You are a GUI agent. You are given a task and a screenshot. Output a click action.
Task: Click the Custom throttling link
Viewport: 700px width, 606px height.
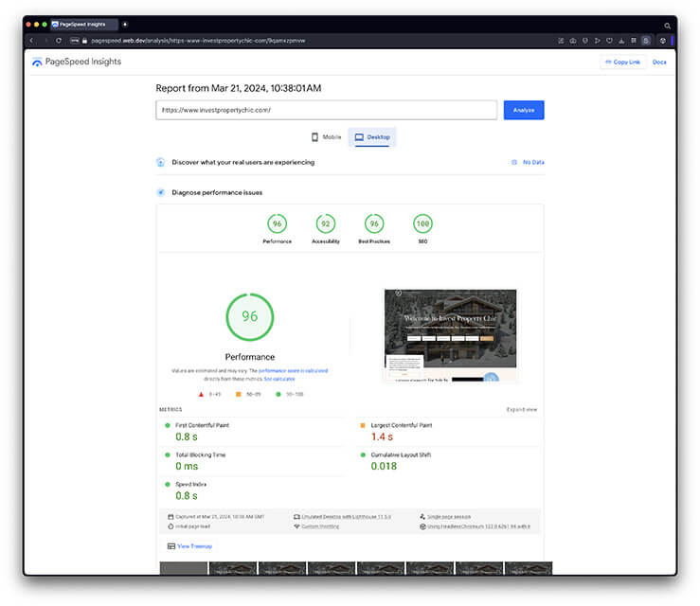pyautogui.click(x=320, y=526)
